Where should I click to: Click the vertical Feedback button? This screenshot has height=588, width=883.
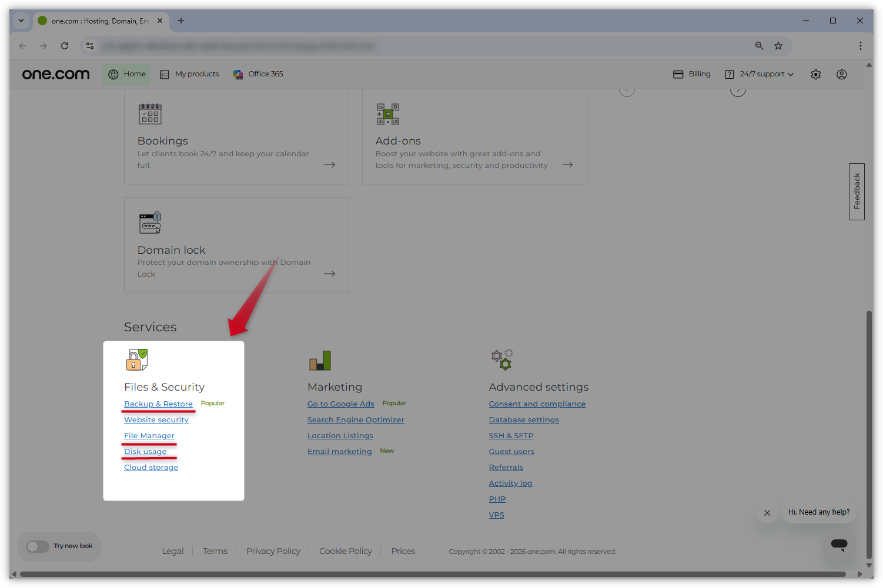click(x=857, y=191)
